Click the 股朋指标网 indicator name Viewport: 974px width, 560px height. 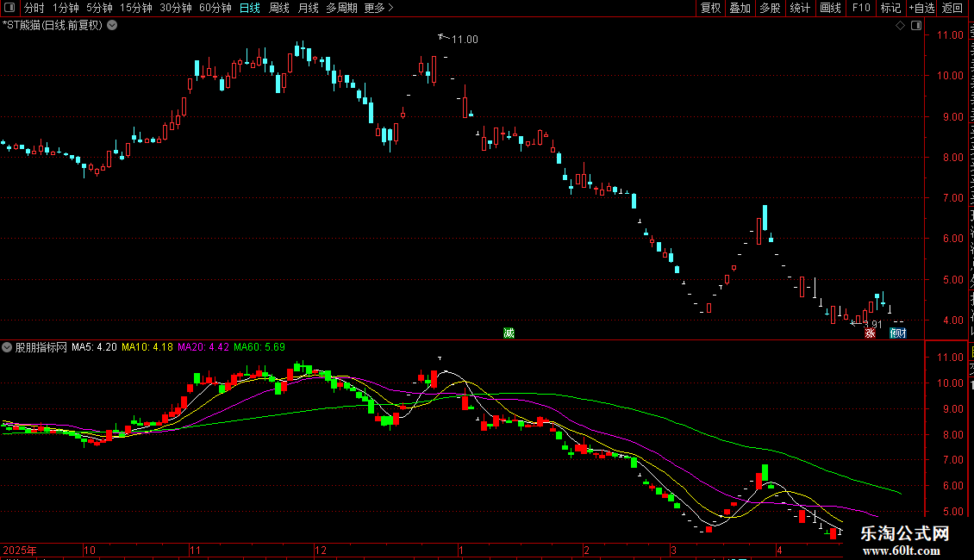(41, 347)
